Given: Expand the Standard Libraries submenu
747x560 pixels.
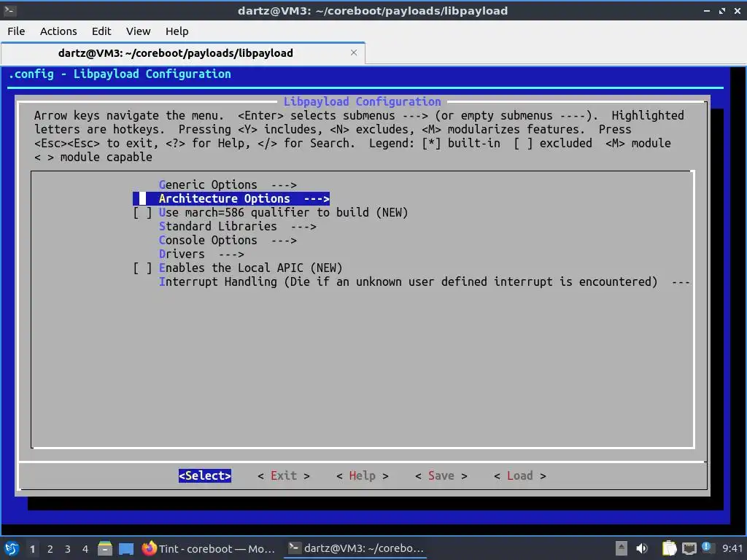Looking at the screenshot, I should (x=237, y=226).
